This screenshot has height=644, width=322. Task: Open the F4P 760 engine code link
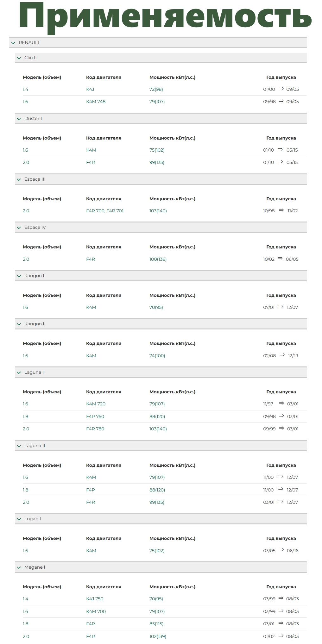(95, 416)
